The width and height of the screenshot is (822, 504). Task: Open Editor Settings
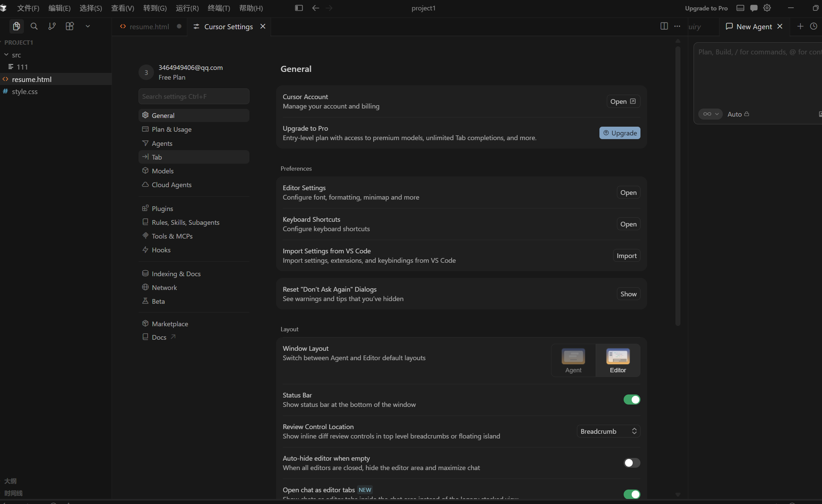(628, 192)
